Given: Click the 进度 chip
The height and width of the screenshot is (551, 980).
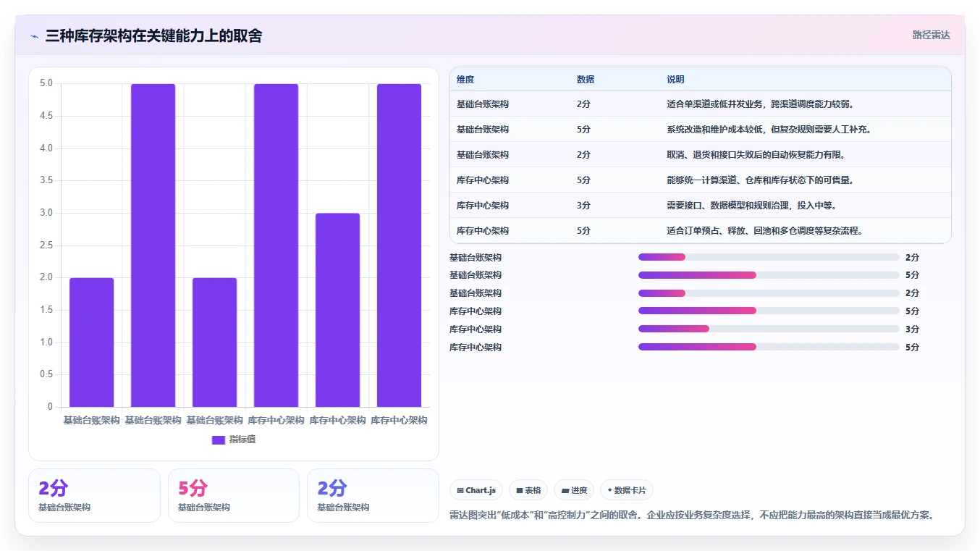Looking at the screenshot, I should tap(574, 490).
